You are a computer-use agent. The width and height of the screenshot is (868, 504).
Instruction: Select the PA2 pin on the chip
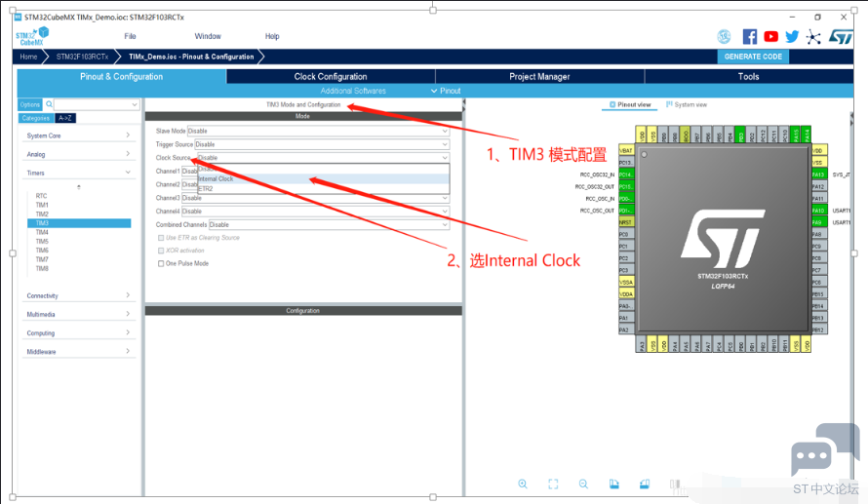pyautogui.click(x=626, y=330)
